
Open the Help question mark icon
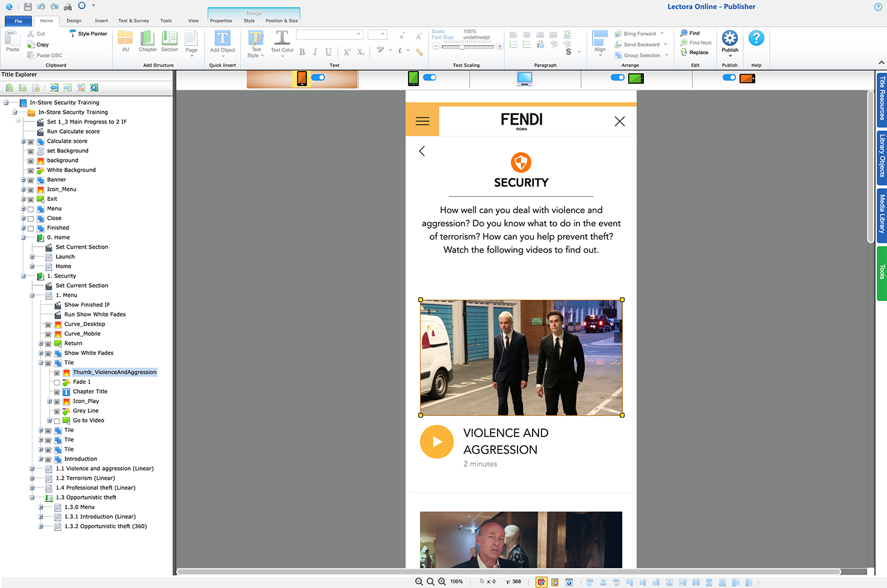pyautogui.click(x=756, y=39)
